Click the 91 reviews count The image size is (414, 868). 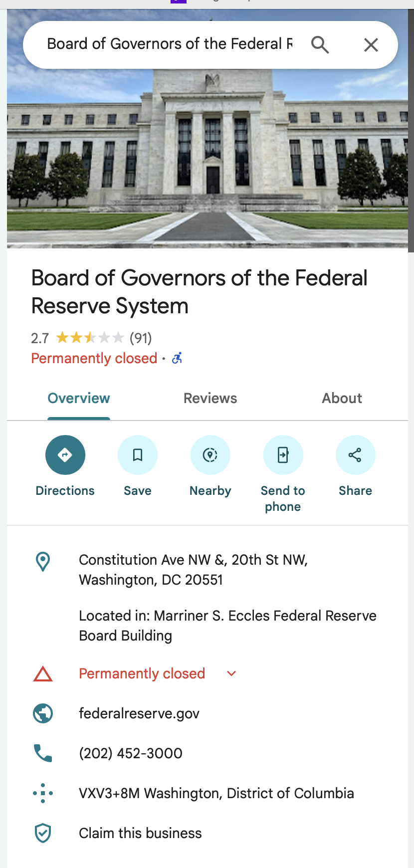[x=141, y=338]
